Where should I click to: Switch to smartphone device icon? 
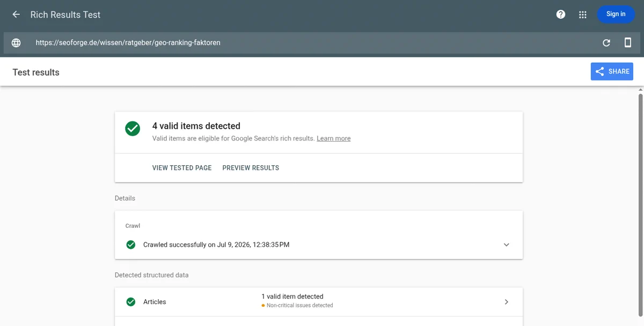click(628, 43)
